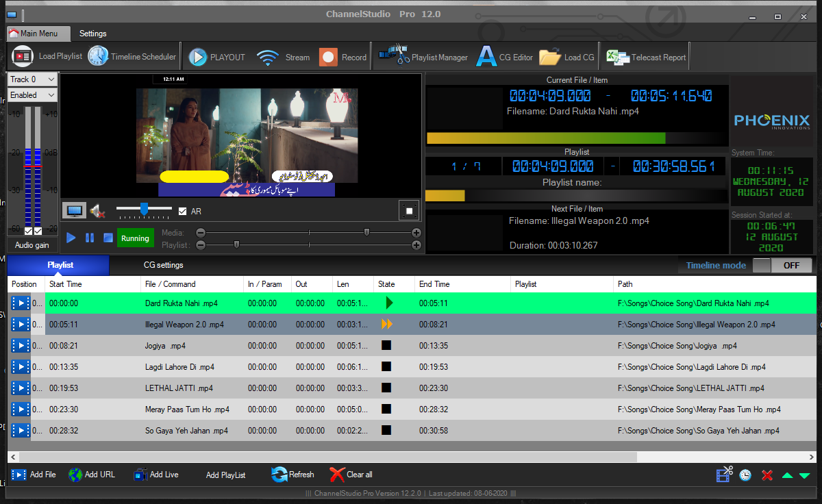Click Add PlayList button
Image resolution: width=822 pixels, height=504 pixels.
click(x=225, y=475)
